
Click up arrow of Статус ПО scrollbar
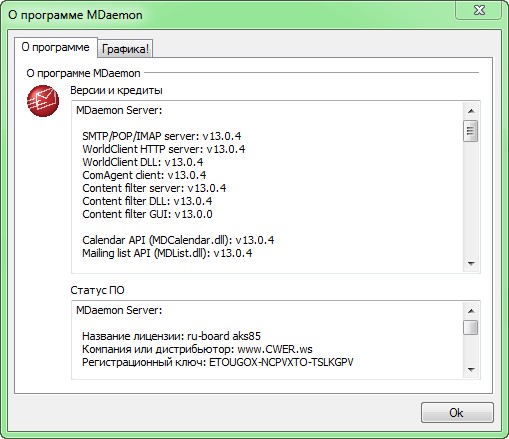(471, 311)
